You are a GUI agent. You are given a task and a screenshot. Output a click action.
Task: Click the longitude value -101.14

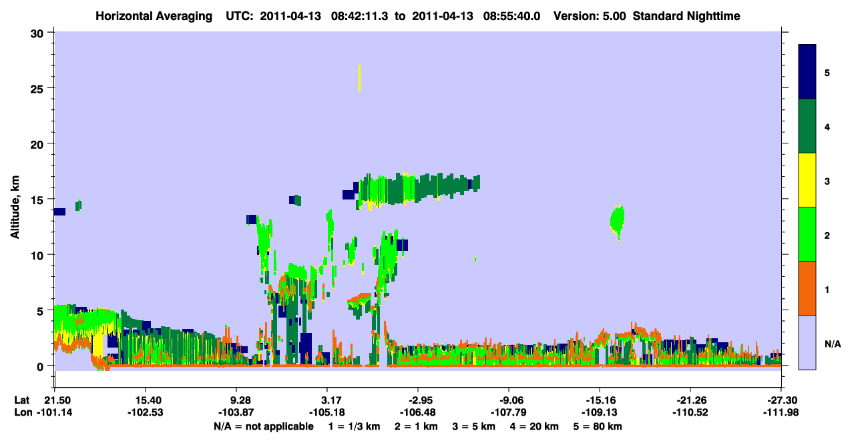click(x=55, y=412)
